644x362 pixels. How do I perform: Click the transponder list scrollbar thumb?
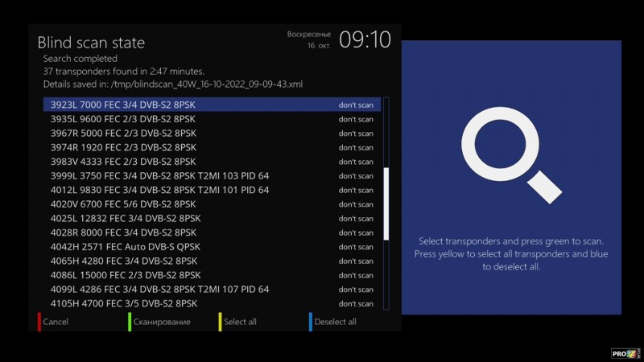click(x=386, y=203)
